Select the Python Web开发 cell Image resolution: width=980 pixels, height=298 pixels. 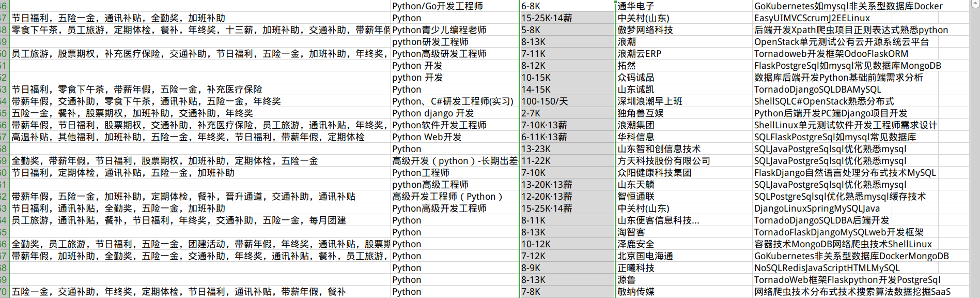[455, 137]
